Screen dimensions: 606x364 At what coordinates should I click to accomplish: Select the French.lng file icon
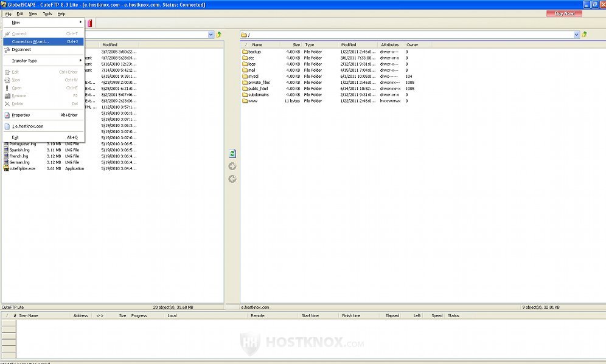(x=6, y=156)
